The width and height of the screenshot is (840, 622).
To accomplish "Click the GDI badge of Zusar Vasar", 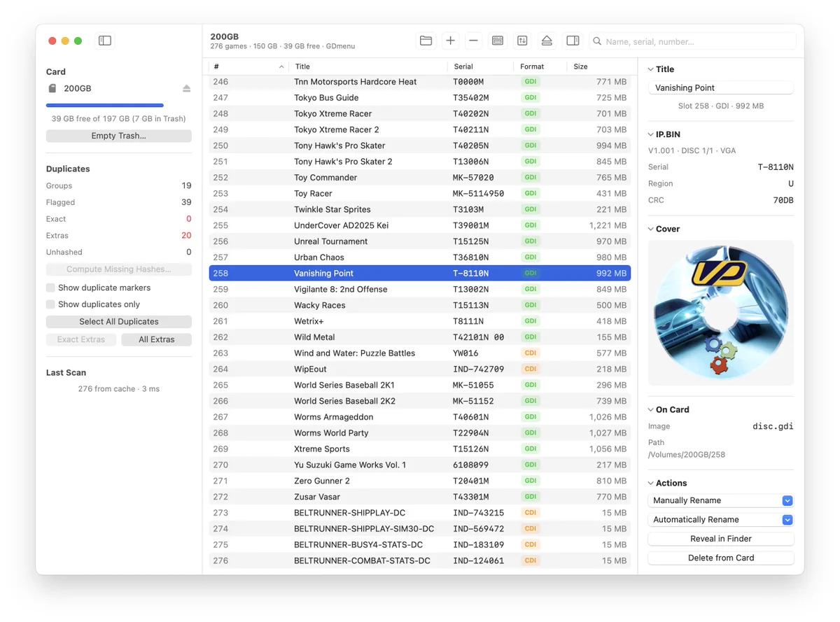I will tap(531, 496).
